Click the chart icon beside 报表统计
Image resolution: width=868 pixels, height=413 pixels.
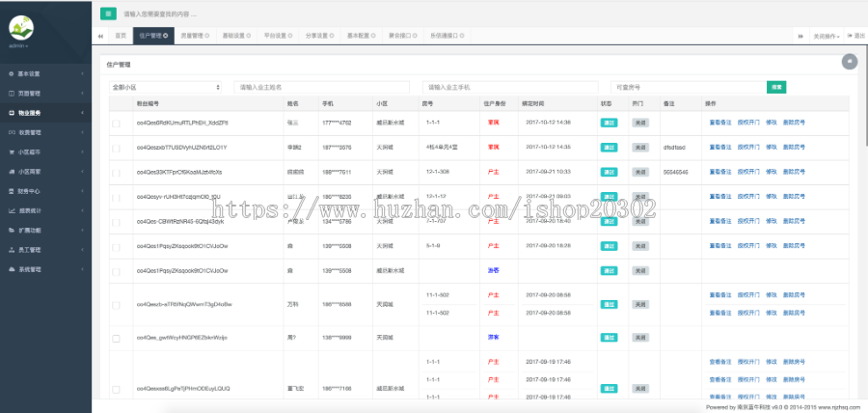pyautogui.click(x=12, y=211)
